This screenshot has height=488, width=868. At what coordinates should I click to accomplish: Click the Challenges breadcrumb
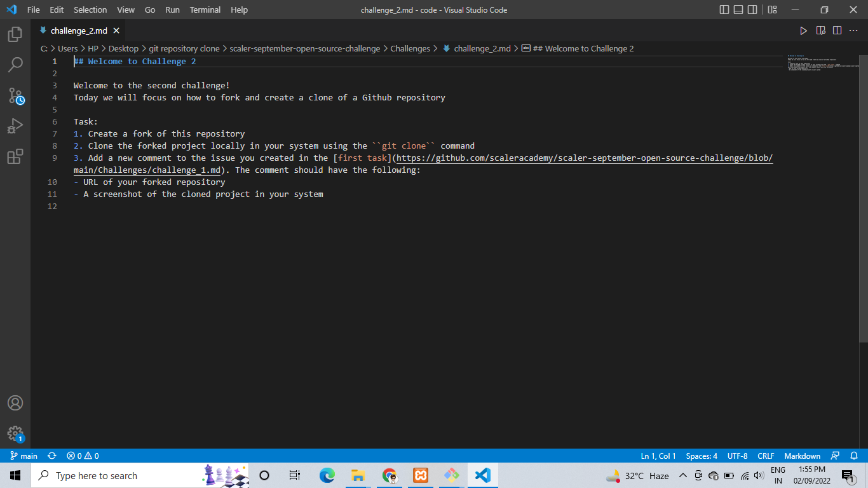(410, 48)
